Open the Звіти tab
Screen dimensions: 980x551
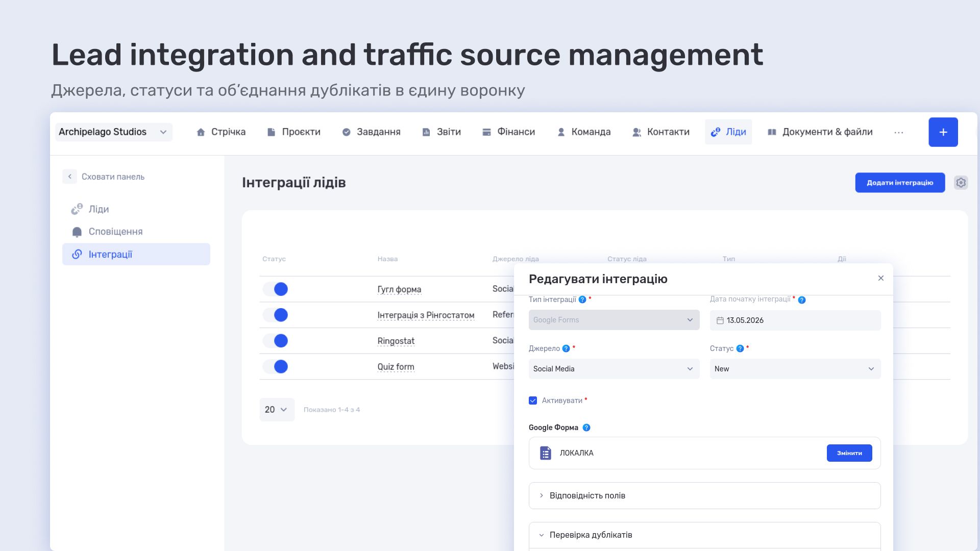(442, 132)
